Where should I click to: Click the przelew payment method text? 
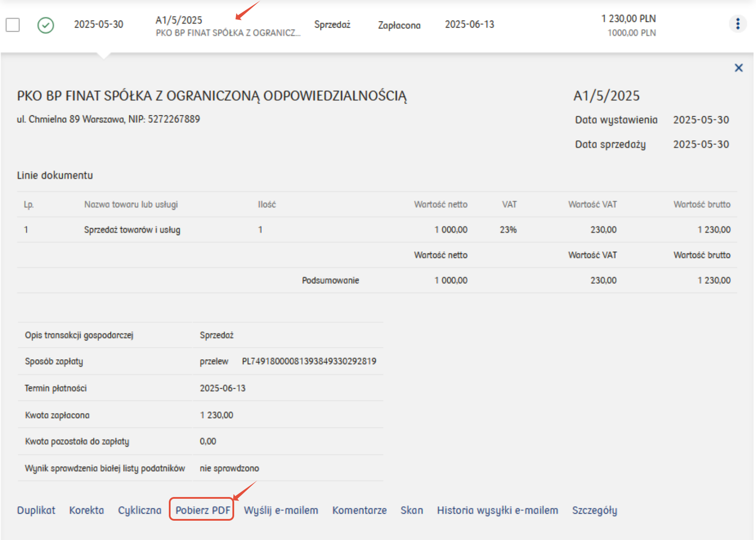coord(214,361)
